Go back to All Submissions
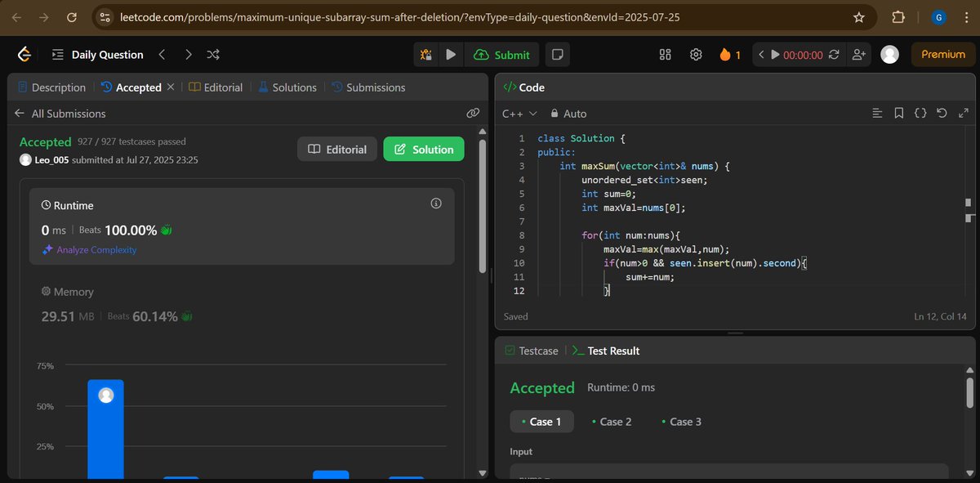980x483 pixels. click(60, 114)
